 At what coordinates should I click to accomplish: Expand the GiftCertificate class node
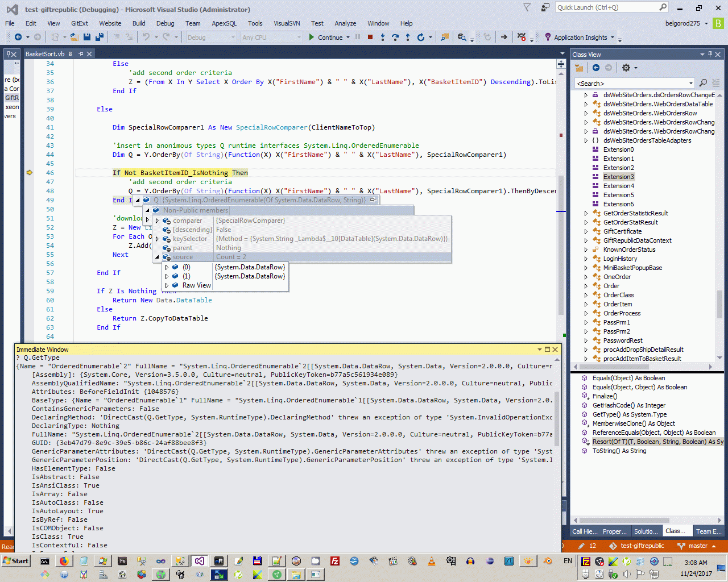tap(586, 231)
